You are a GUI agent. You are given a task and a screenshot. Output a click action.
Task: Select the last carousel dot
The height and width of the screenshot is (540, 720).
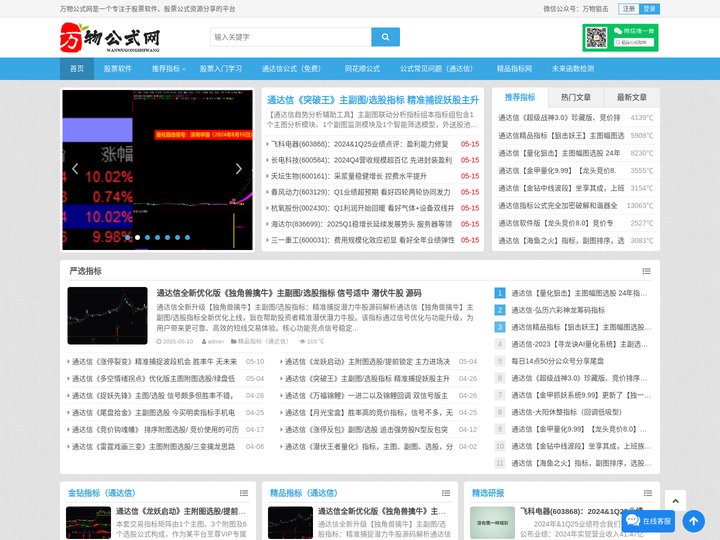point(187,237)
